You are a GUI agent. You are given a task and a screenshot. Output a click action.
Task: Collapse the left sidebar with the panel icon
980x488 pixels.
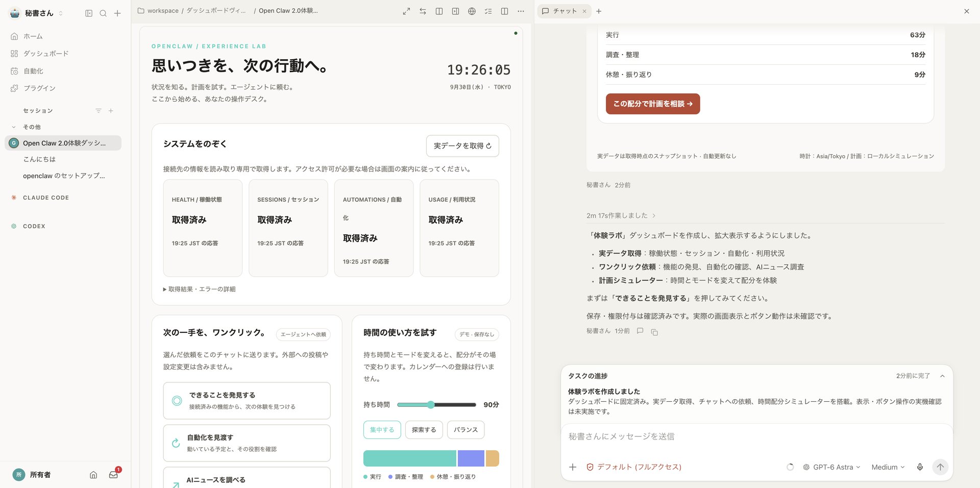click(x=89, y=13)
